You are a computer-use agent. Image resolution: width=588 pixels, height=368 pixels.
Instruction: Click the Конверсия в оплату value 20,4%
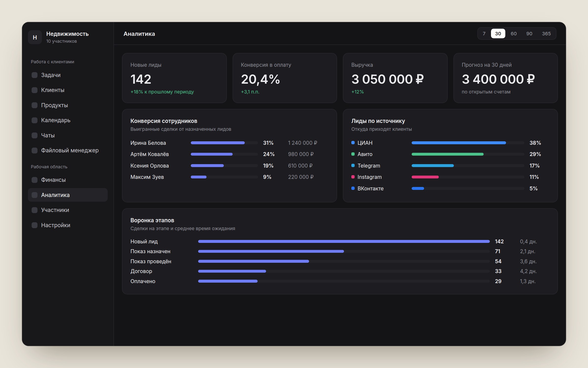tap(260, 79)
